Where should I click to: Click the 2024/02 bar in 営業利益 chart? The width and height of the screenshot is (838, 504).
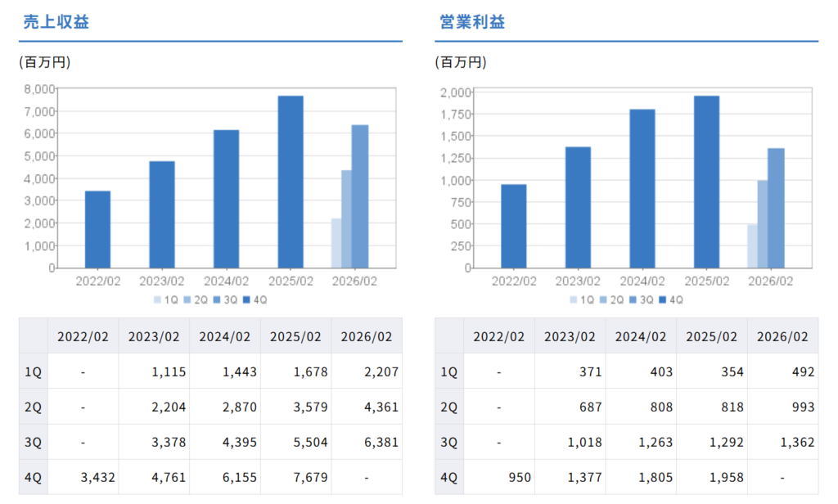point(642,188)
